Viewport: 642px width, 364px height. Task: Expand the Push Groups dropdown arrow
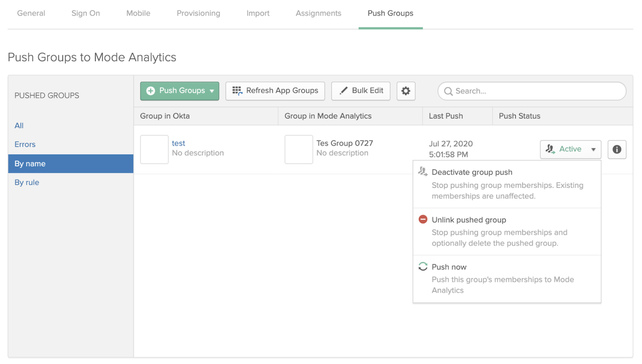click(x=212, y=91)
